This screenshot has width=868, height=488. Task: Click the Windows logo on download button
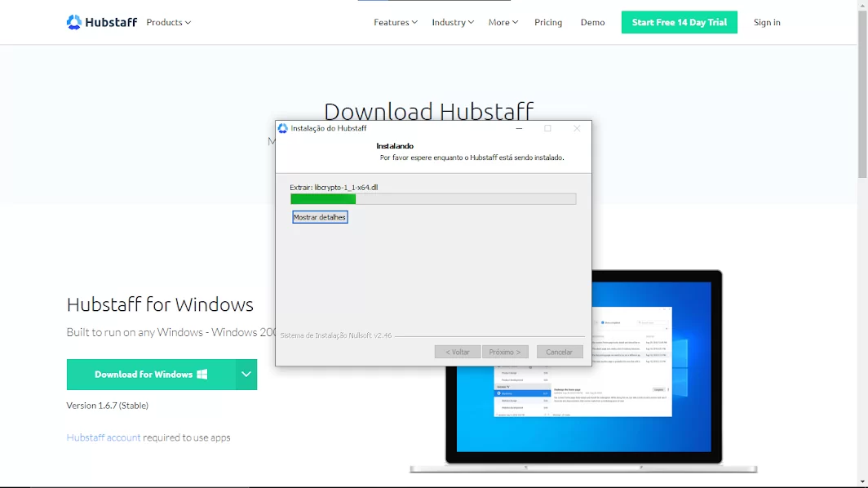pyautogui.click(x=202, y=375)
